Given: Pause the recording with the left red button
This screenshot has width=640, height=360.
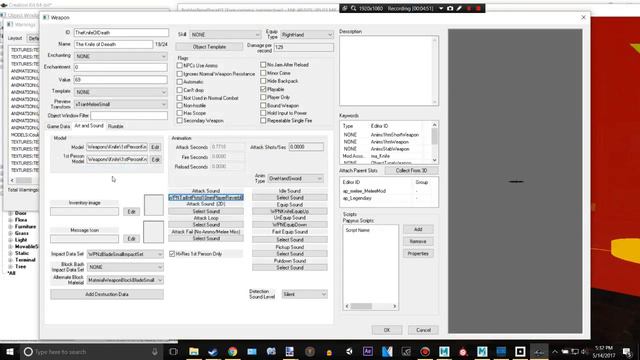Looking at the screenshot, I should coord(469,8).
